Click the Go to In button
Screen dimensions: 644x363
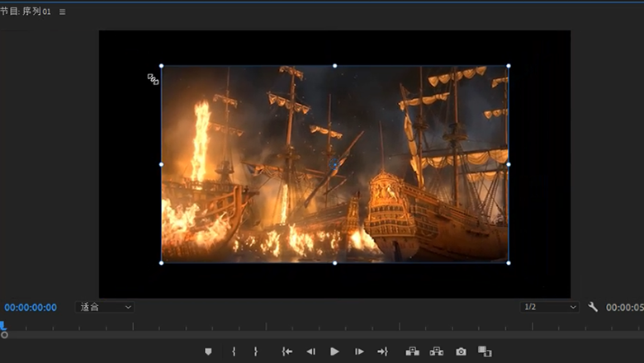pos(287,351)
